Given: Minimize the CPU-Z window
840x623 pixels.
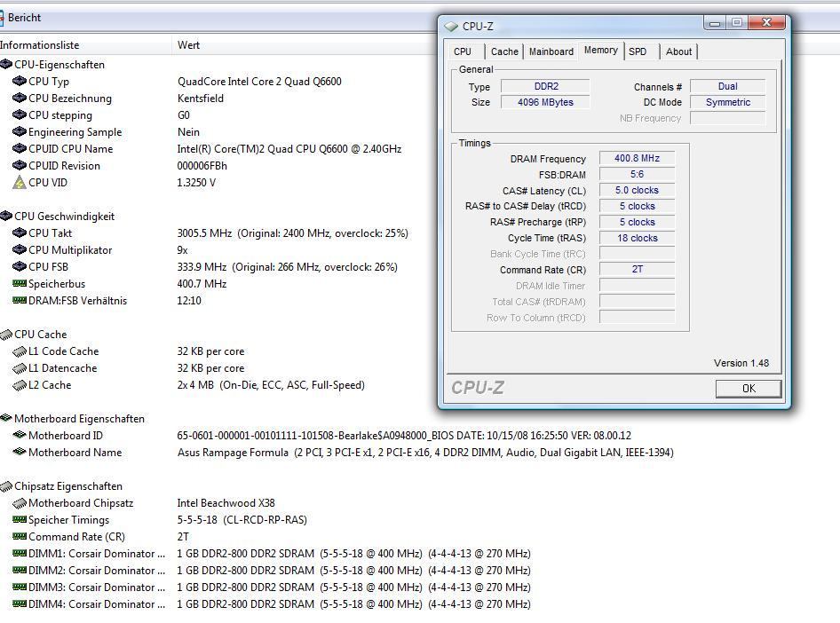Looking at the screenshot, I should coord(715,22).
